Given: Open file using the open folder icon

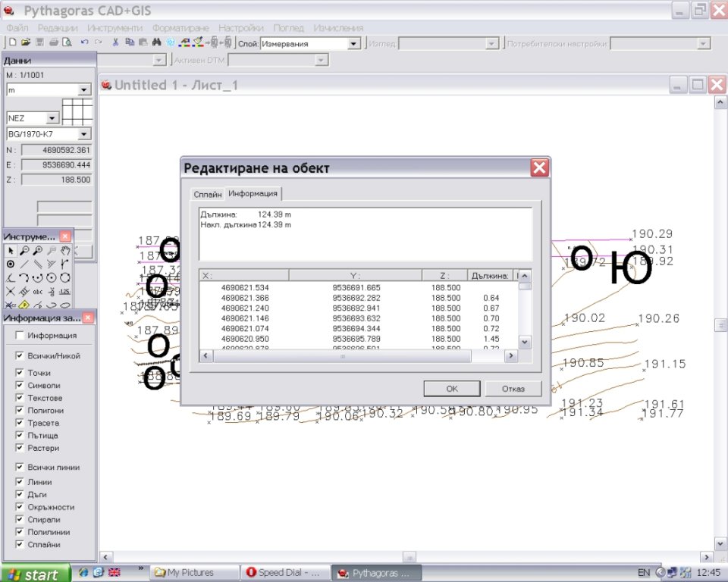Looking at the screenshot, I should (25, 43).
